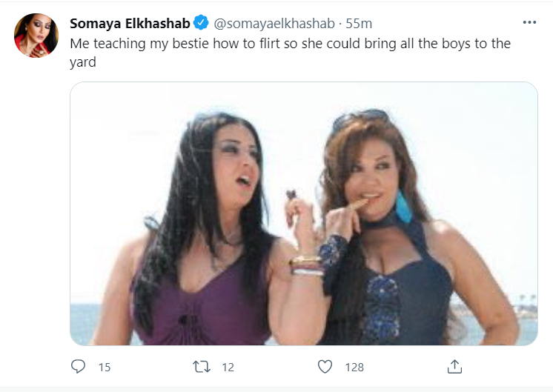Click the like count 128

point(354,367)
